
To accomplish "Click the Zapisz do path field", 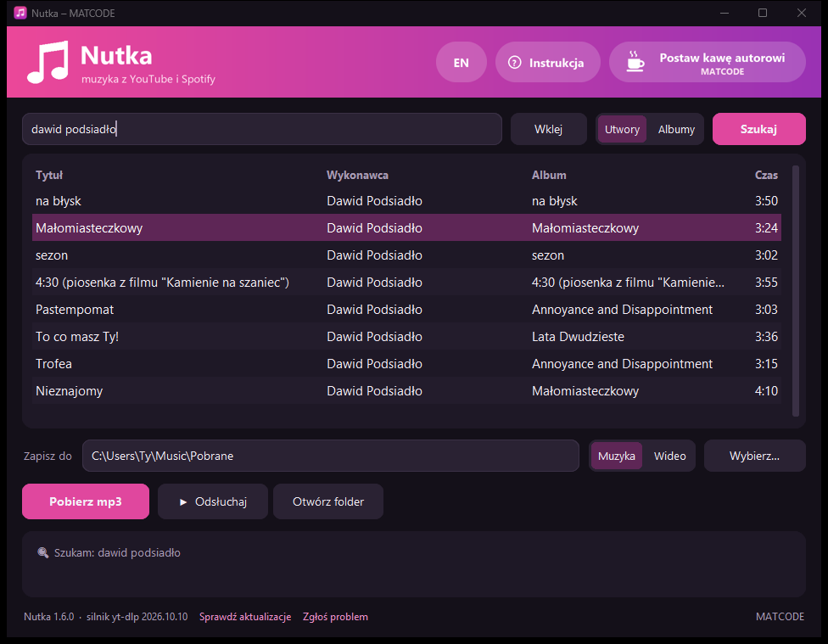I will point(331,456).
